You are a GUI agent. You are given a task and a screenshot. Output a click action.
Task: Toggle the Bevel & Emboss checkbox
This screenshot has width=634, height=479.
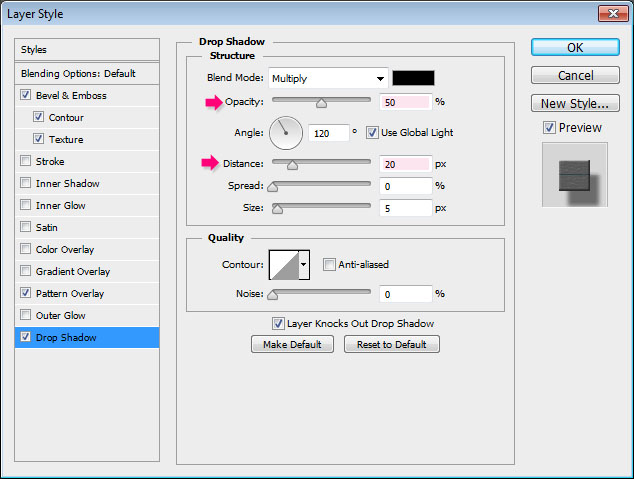(x=25, y=95)
